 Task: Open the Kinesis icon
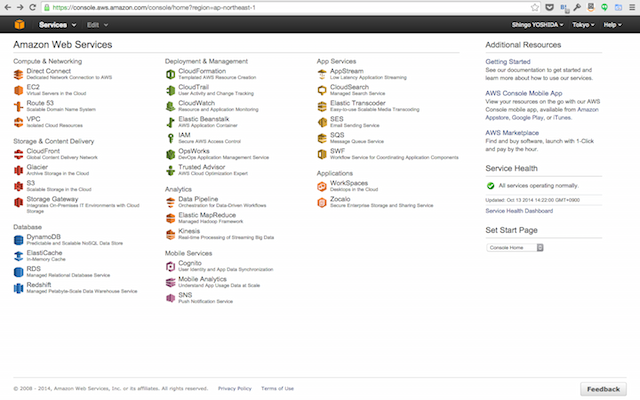pos(170,234)
